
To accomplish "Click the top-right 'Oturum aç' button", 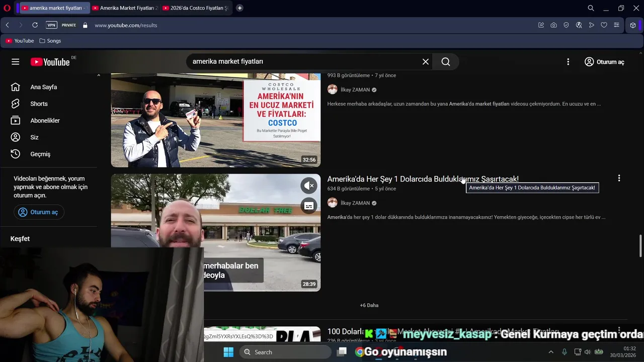I will (604, 62).
